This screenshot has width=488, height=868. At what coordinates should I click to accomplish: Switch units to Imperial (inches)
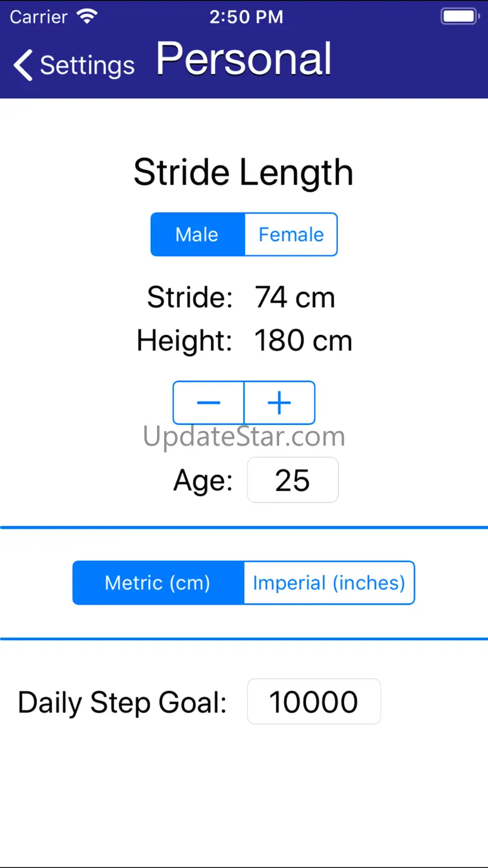(x=329, y=583)
